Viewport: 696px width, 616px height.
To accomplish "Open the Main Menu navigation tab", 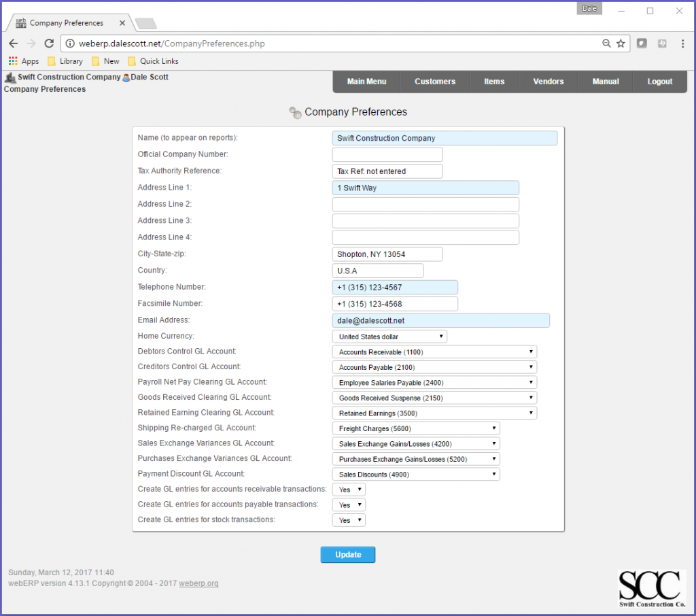I will (x=366, y=82).
